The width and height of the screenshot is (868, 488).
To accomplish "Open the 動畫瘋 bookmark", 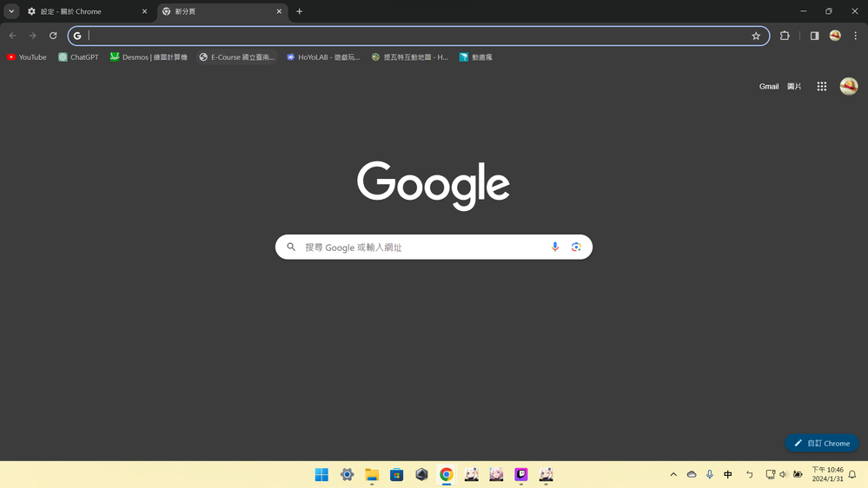I will pos(475,57).
